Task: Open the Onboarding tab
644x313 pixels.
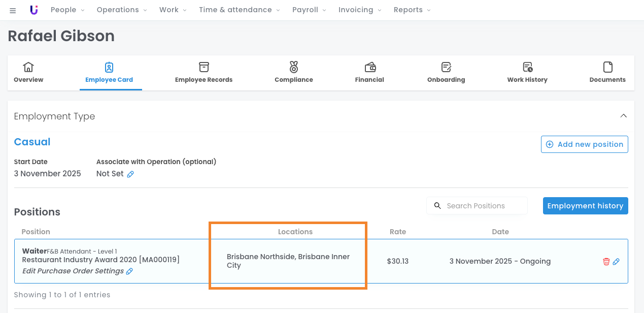Action: [x=446, y=73]
